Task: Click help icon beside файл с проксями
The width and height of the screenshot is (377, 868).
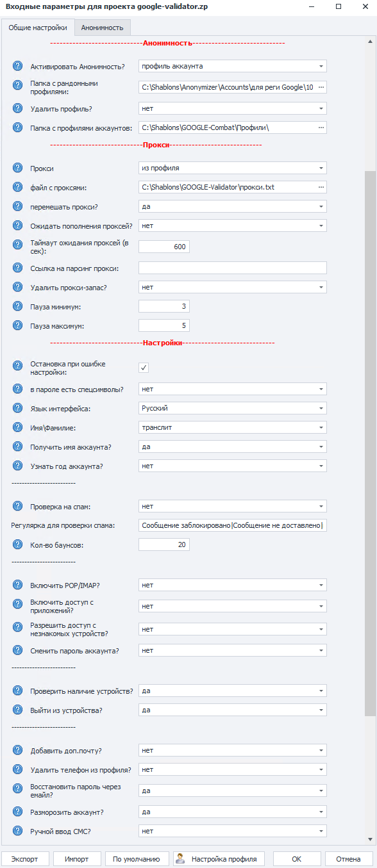Action: click(x=17, y=187)
